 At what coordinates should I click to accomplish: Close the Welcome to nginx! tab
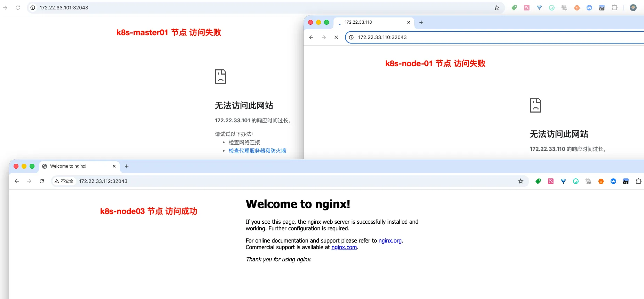[114, 166]
